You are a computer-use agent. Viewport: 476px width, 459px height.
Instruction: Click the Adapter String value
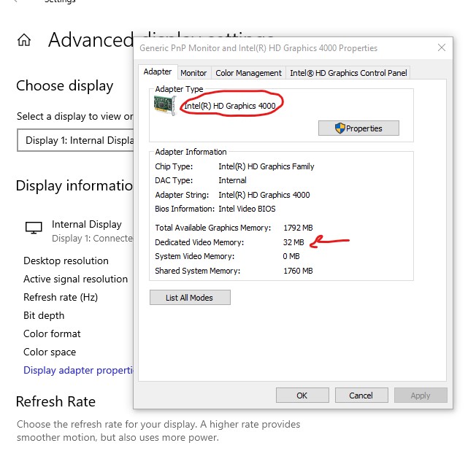pos(264,195)
